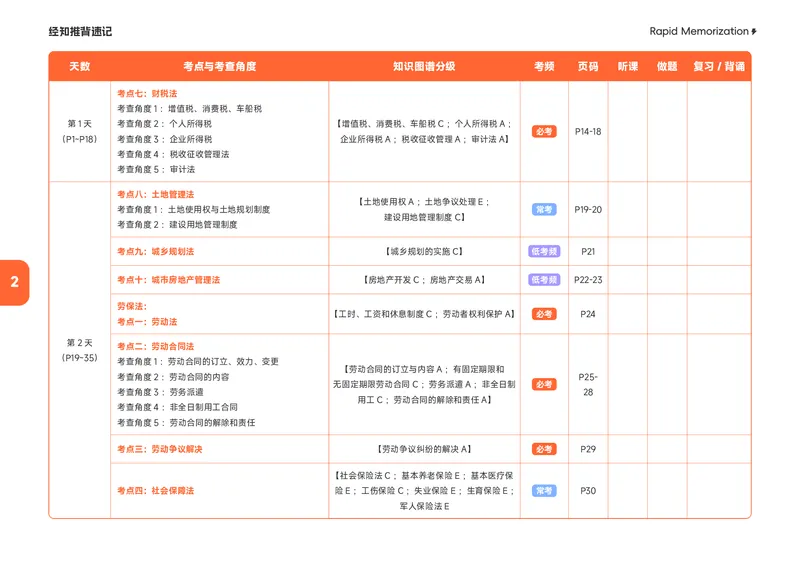Click 考查角度 2：个人所得税
The width and height of the screenshot is (800, 566).
[x=164, y=124]
